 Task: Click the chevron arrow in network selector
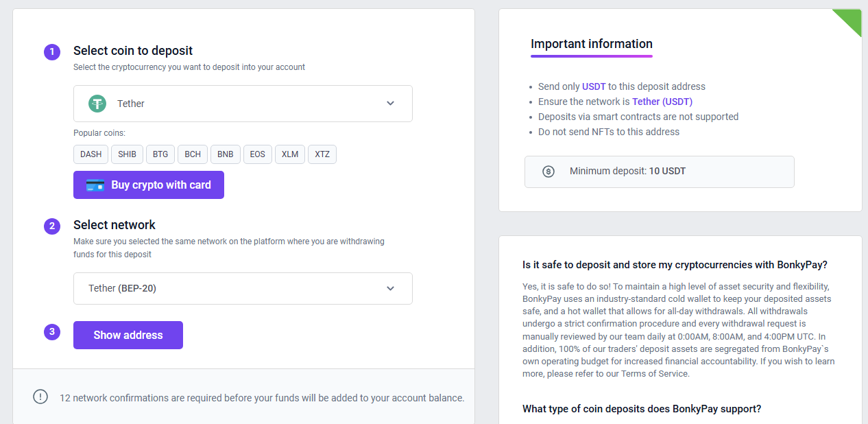(x=390, y=288)
